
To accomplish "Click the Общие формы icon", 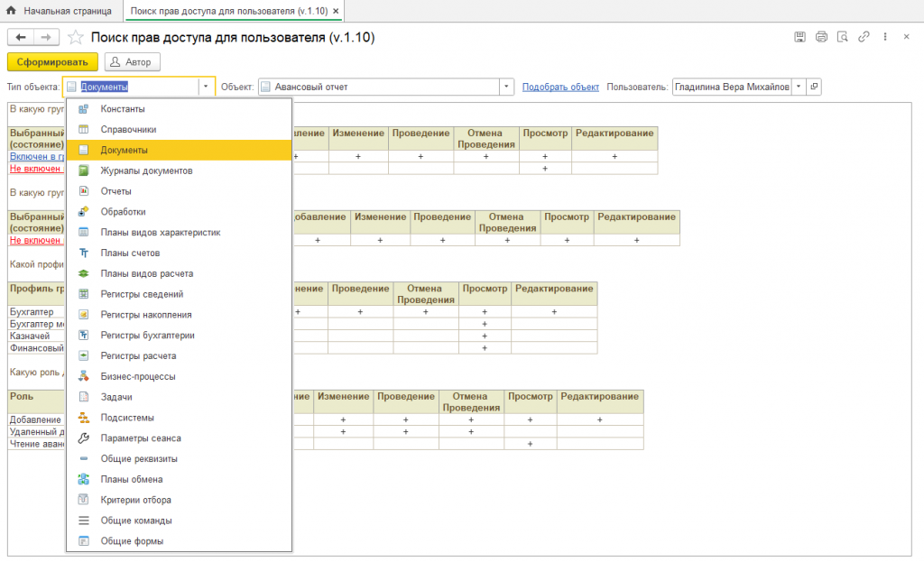I will tap(84, 540).
